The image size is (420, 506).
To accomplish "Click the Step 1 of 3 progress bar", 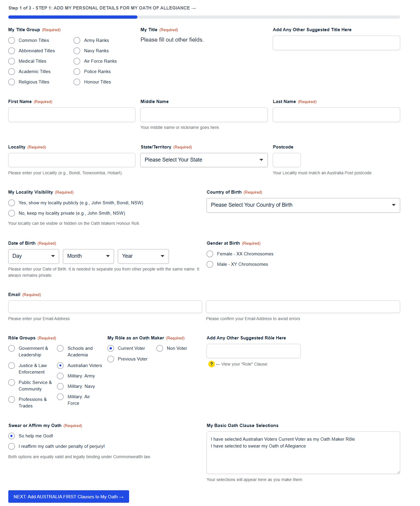I will (x=204, y=17).
